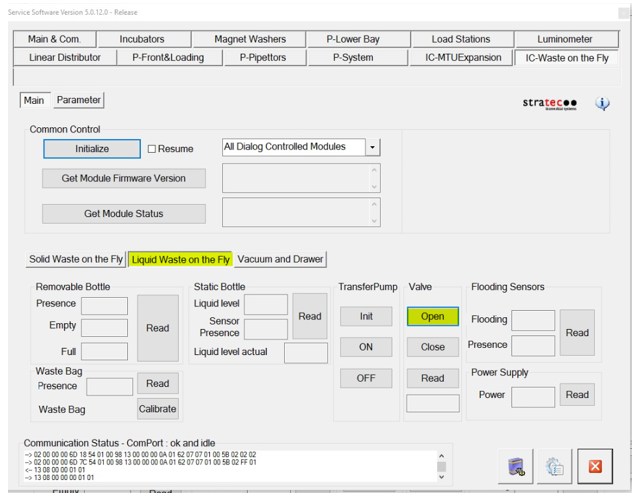Click Get Module Firmware Version button

pos(124,179)
